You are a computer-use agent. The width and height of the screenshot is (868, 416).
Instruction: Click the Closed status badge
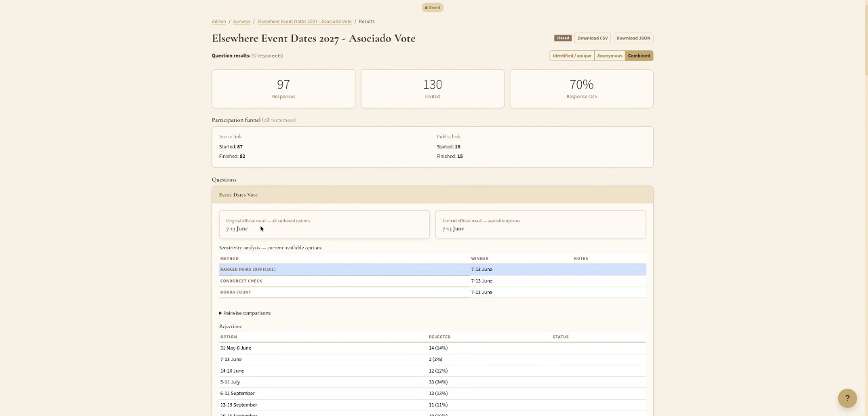563,38
